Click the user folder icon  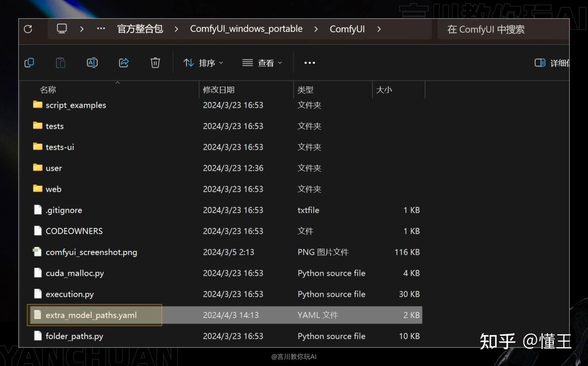tap(38, 167)
